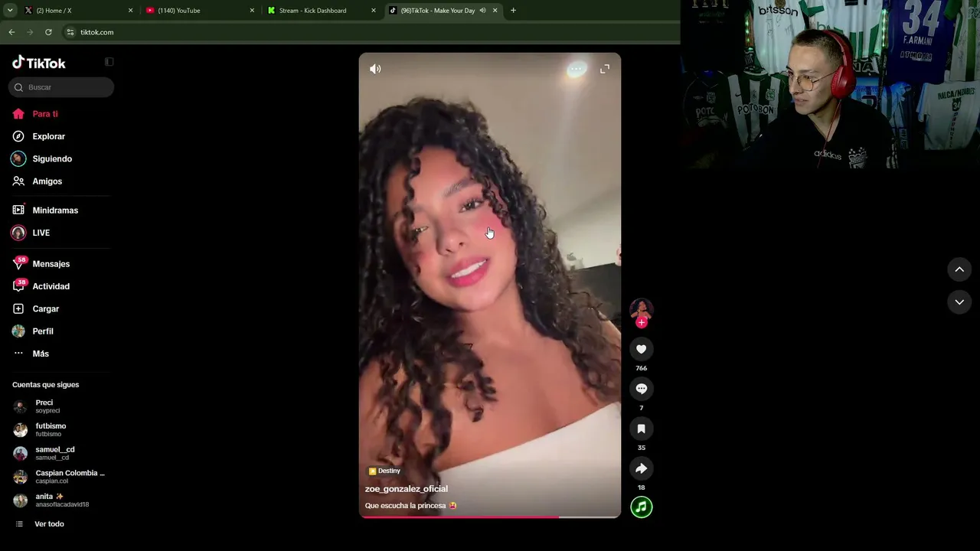Screen dimensions: 980x551
Task: Close the Kick Dashboard tab
Action: pos(374,11)
